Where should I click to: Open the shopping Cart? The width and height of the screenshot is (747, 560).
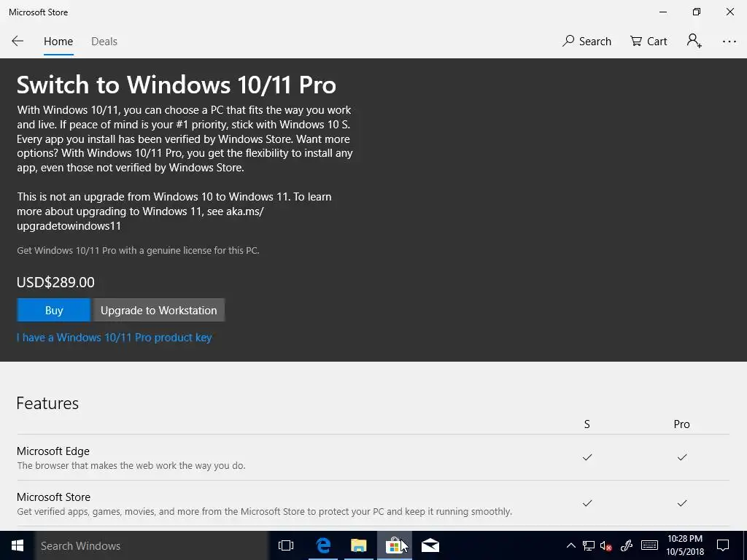point(649,41)
